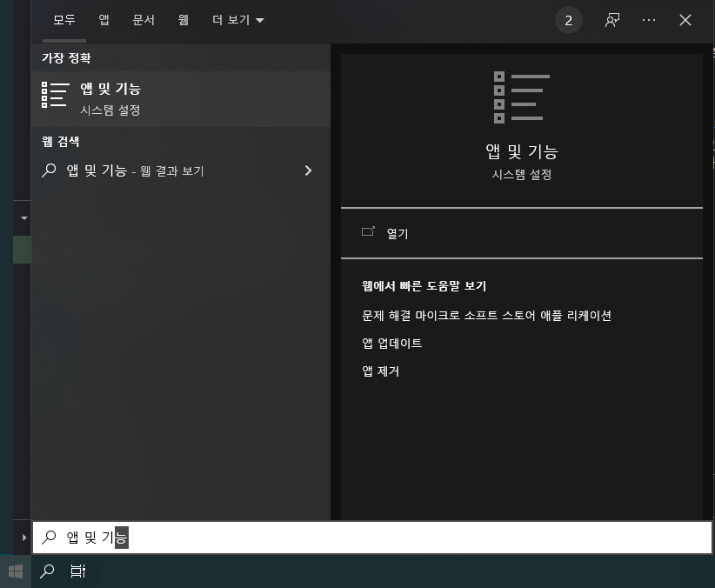715x588 pixels.
Task: Expand the 더 보기 dropdown
Action: coord(238,20)
